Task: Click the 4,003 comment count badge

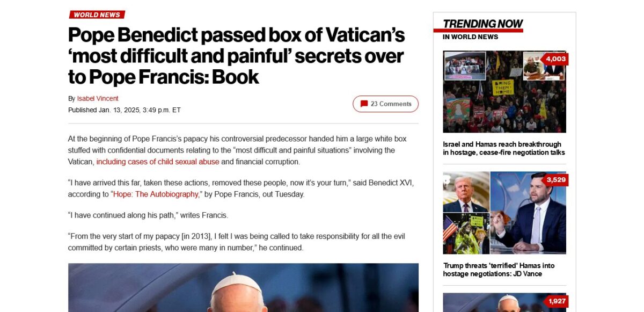Action: tap(555, 59)
